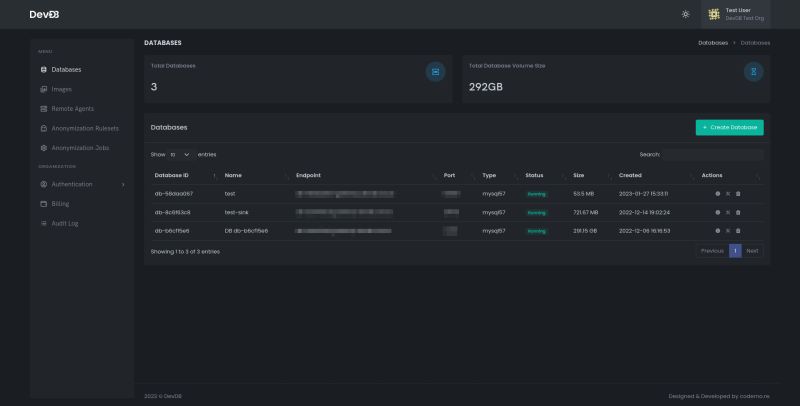Sort table by Type column
Image resolution: width=800 pixels, height=406 pixels.
click(500, 175)
